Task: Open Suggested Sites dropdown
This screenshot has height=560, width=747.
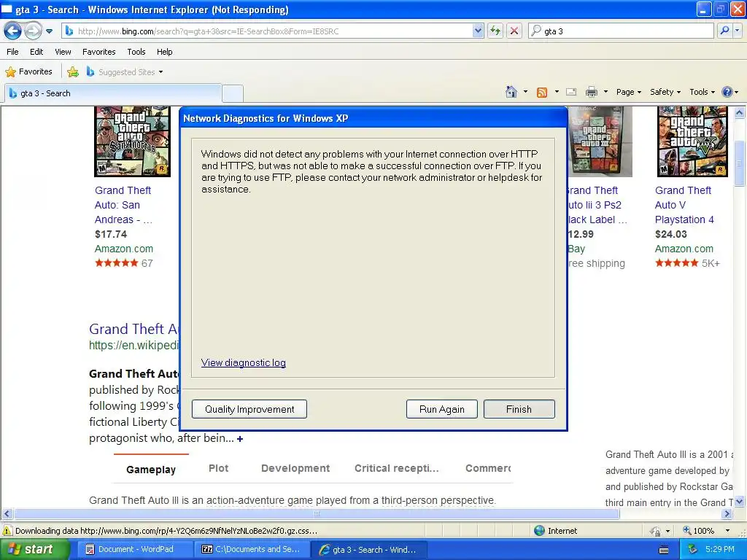Action: click(125, 72)
